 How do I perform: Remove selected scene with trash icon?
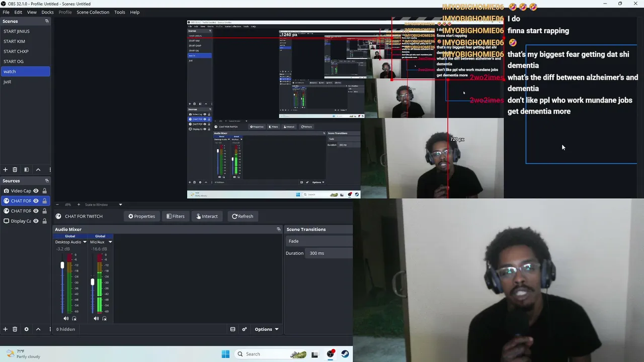[15, 170]
